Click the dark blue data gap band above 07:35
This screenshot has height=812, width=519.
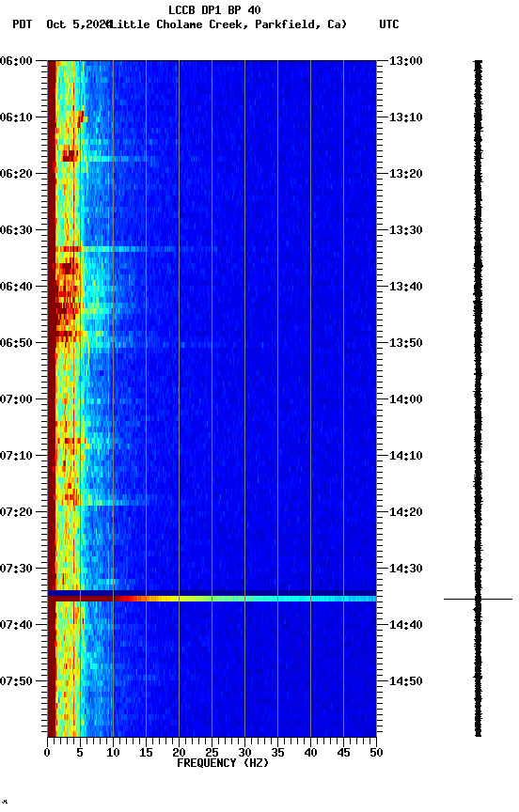click(212, 593)
